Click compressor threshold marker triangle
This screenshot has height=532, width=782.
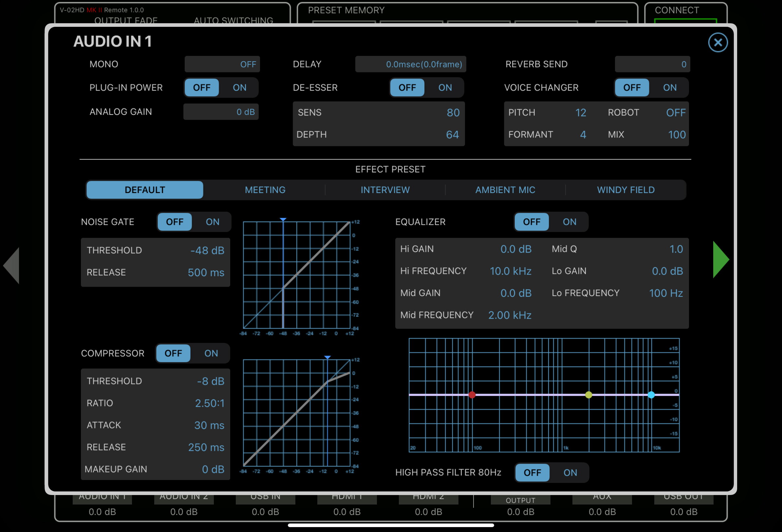(x=327, y=358)
